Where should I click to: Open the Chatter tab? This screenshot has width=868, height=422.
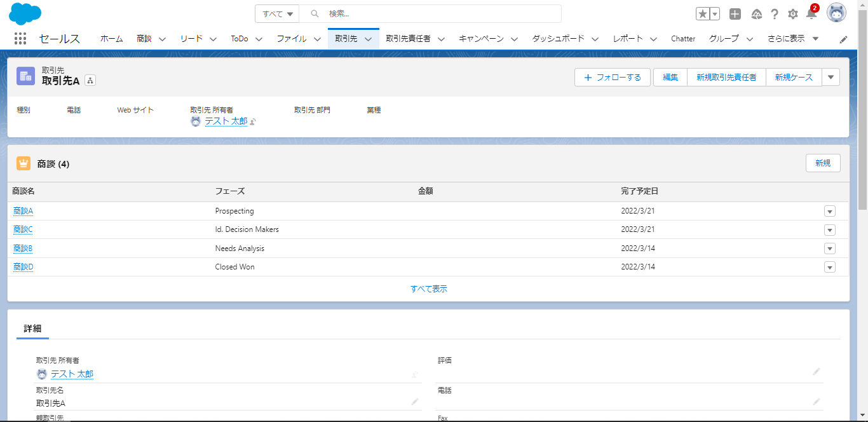click(683, 39)
